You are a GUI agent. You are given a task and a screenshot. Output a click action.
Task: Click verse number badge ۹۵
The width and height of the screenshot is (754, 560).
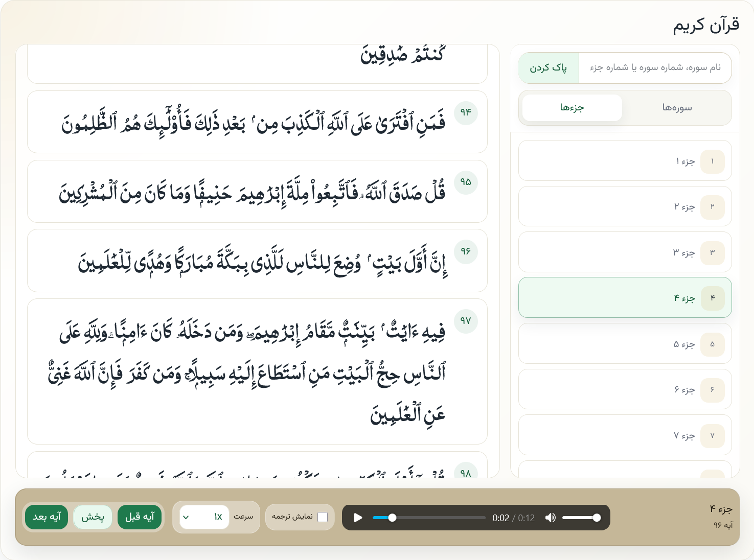[x=466, y=182]
